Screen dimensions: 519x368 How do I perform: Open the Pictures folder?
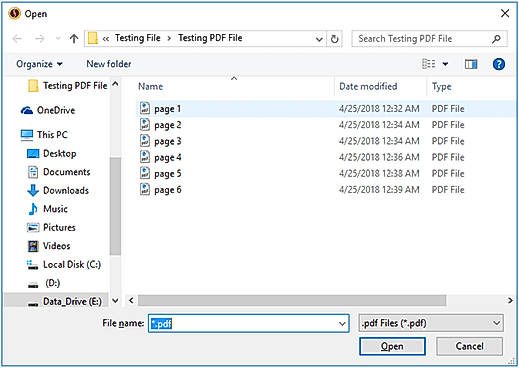[51, 227]
